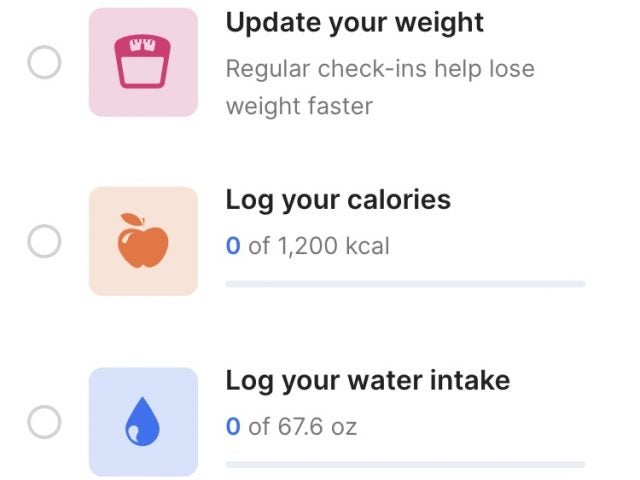The image size is (640, 480).
Task: Select the Update your weight radio circle
Action: 44,63
